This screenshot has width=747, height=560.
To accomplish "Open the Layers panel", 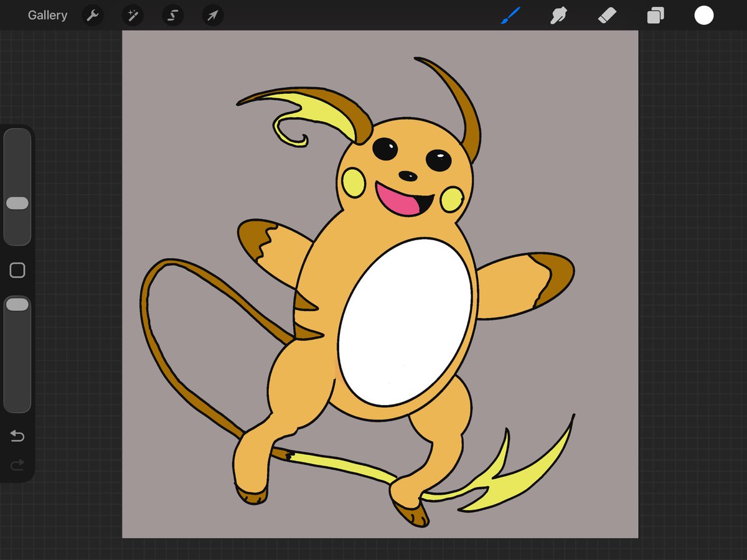I will (x=655, y=16).
